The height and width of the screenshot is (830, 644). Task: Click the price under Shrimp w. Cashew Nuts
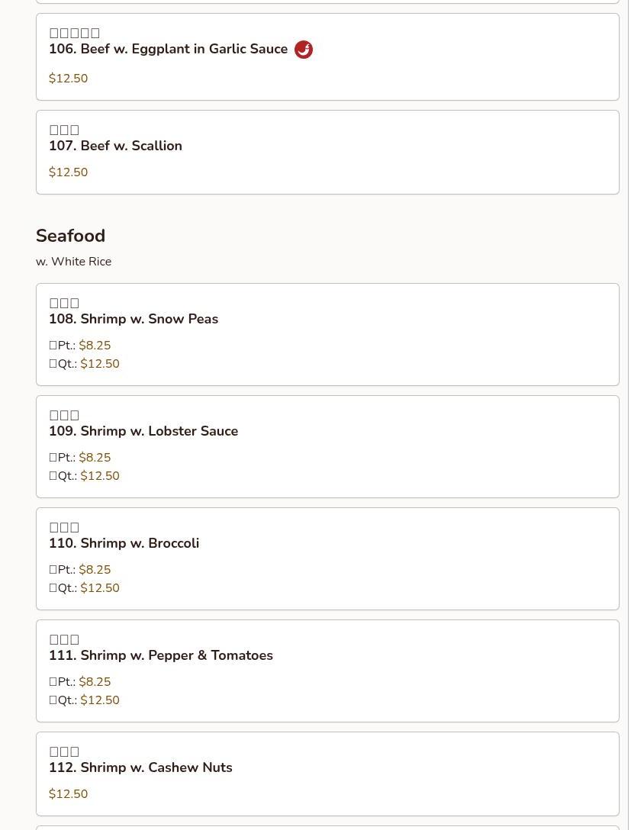(x=68, y=794)
